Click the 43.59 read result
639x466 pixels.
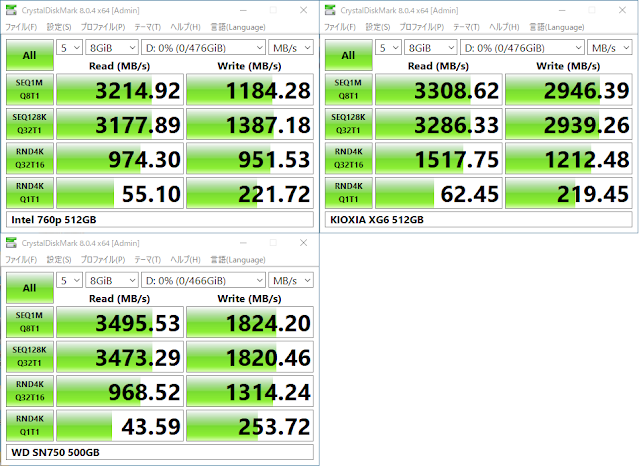coord(120,426)
